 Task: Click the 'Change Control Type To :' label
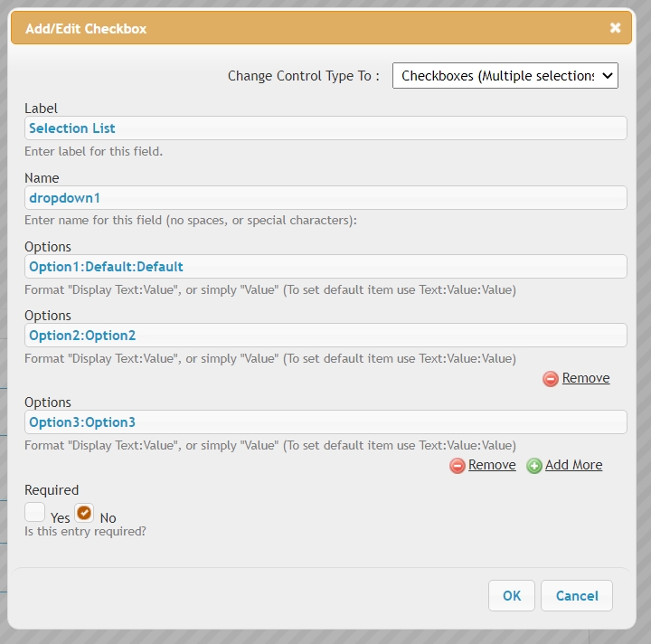pos(304,76)
